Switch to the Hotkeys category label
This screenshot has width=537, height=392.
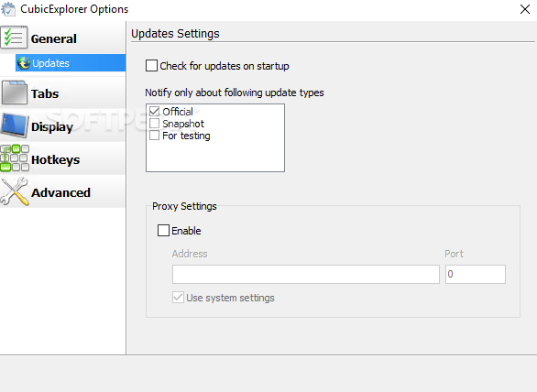(x=56, y=160)
